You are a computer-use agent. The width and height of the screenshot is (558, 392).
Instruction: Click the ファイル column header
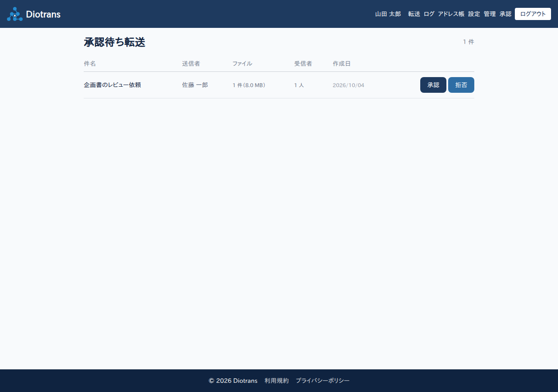click(x=242, y=64)
